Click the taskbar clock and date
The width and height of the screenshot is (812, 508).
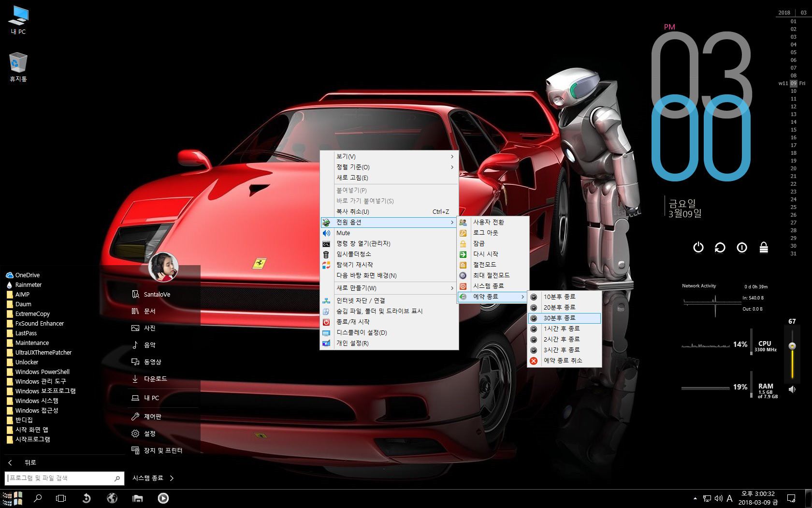coord(758,498)
